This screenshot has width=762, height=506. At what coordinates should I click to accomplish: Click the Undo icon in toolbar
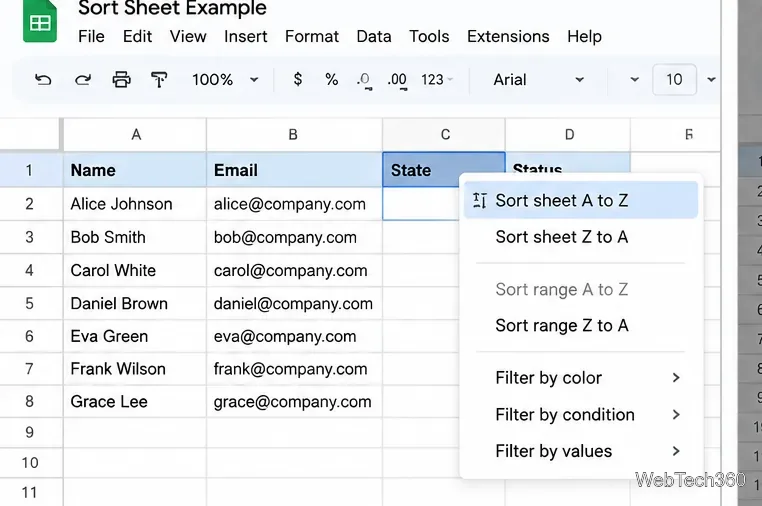(x=43, y=80)
